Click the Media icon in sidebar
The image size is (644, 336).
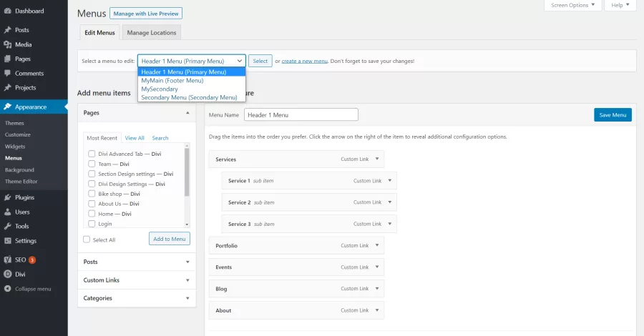pyautogui.click(x=7, y=44)
